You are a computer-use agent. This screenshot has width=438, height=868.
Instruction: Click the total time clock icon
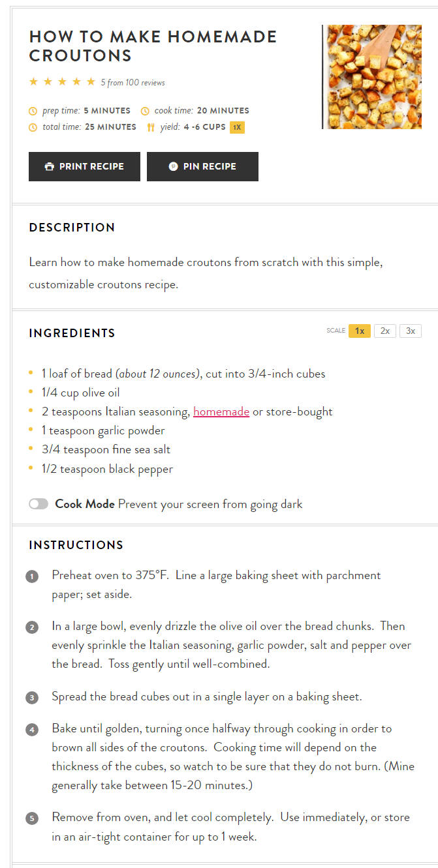click(33, 127)
